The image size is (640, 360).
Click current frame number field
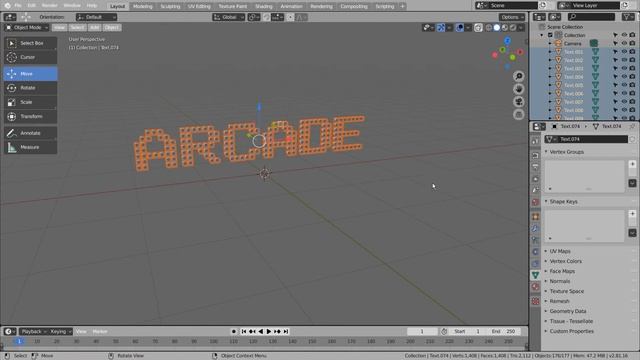[422, 331]
